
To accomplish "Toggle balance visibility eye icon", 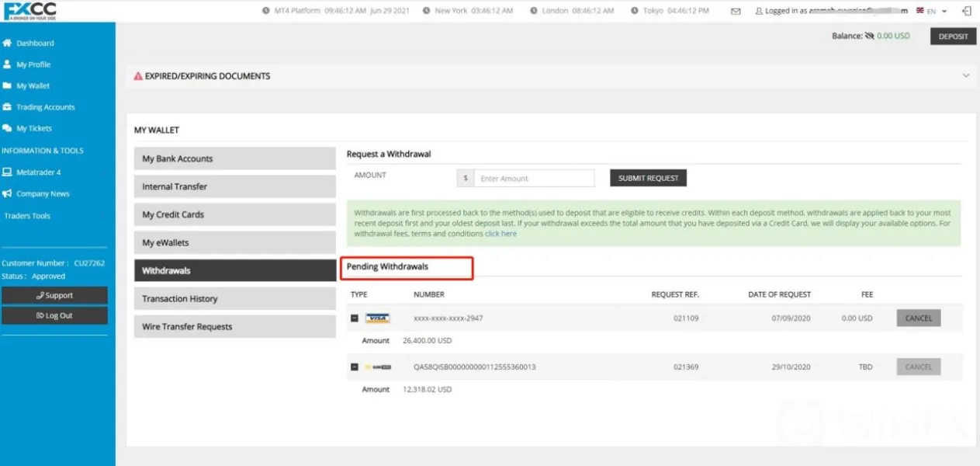I will click(869, 36).
